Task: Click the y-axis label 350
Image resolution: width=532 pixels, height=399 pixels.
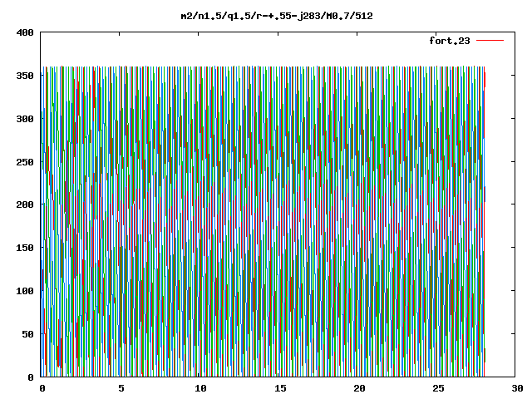Action: 25,76
